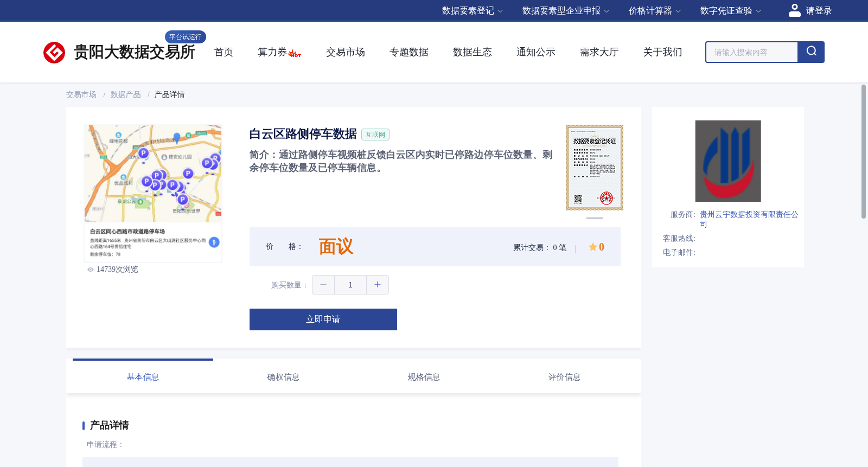Click the purchase quantity input field
This screenshot has height=467, width=868.
pos(350,285)
